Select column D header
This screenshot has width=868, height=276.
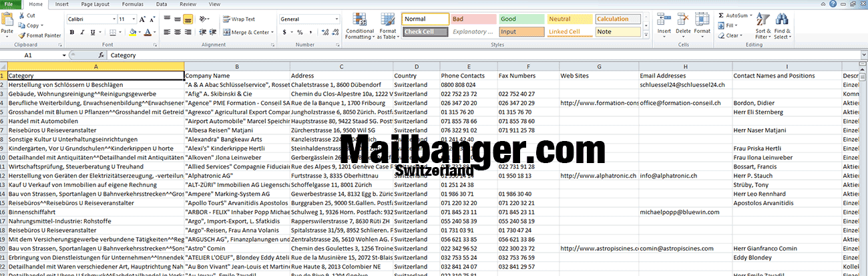tap(416, 67)
